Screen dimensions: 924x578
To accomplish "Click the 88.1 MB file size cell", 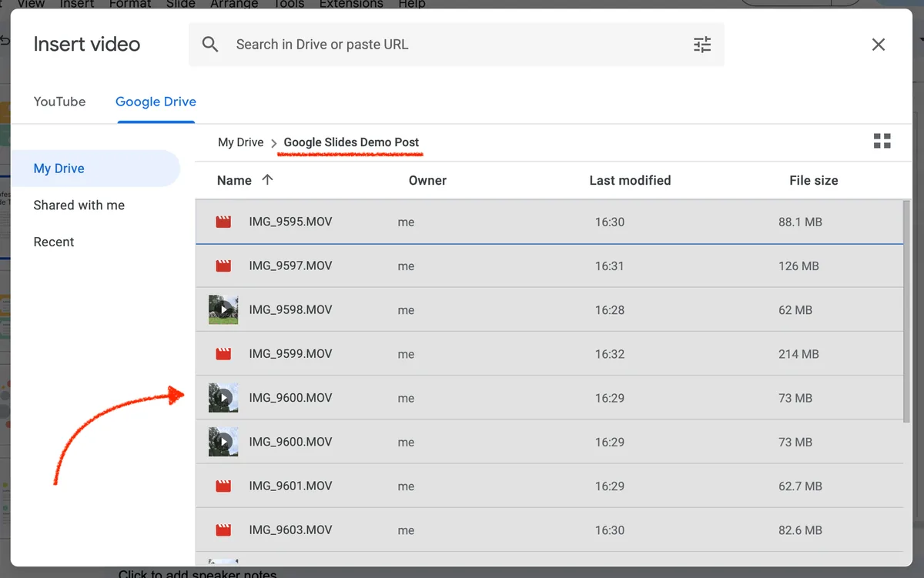I will pos(800,222).
